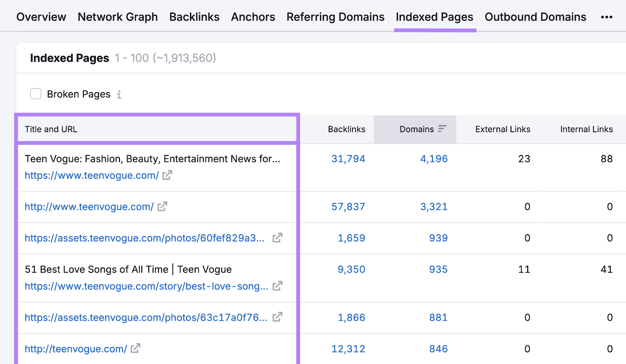
Task: Switch to the Network Graph tab
Action: pos(118,17)
